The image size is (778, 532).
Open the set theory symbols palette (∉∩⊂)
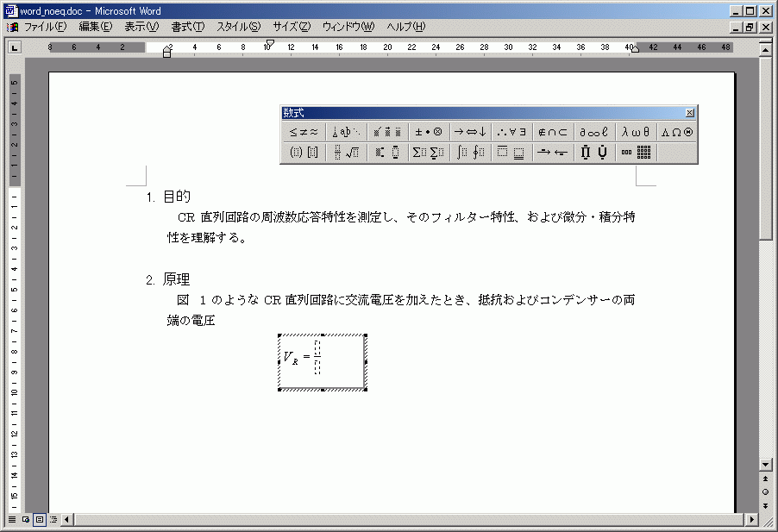click(x=552, y=132)
